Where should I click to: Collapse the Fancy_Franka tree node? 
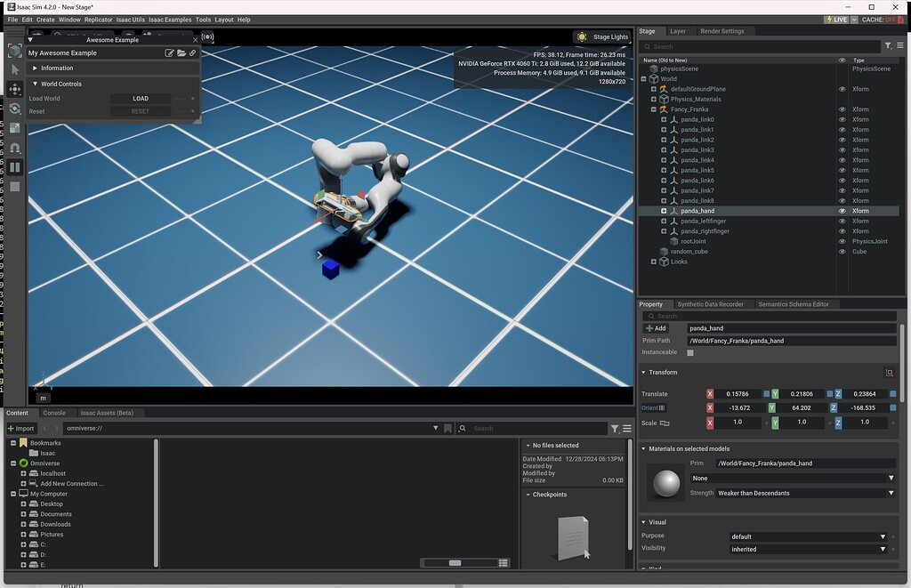pos(654,109)
